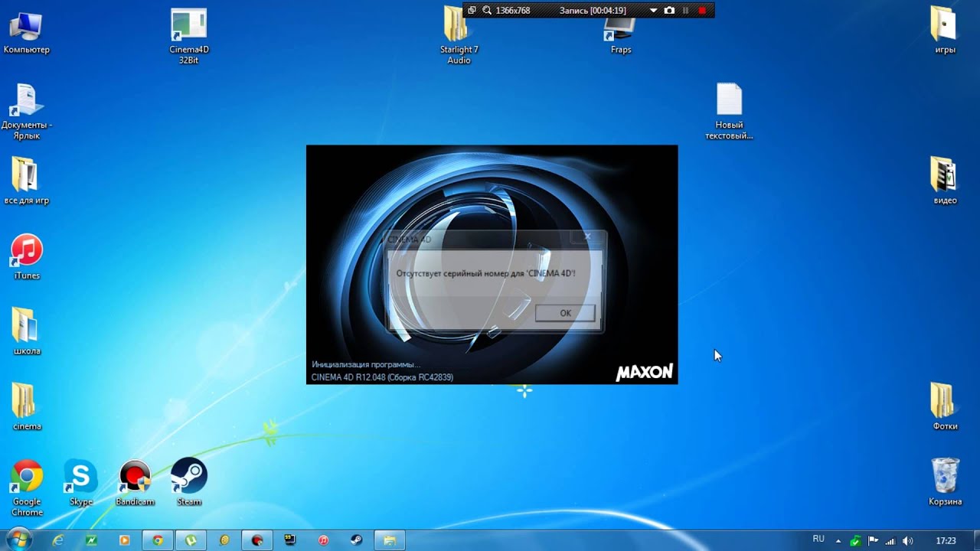Open Windows Explorer from the taskbar
Screen dimensions: 980x551
(x=390, y=540)
